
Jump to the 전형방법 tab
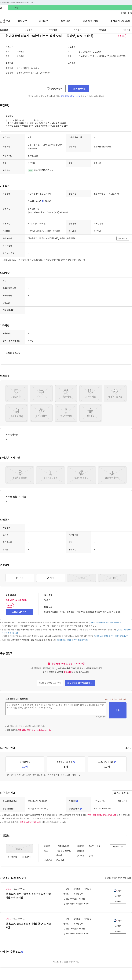(102, 30)
